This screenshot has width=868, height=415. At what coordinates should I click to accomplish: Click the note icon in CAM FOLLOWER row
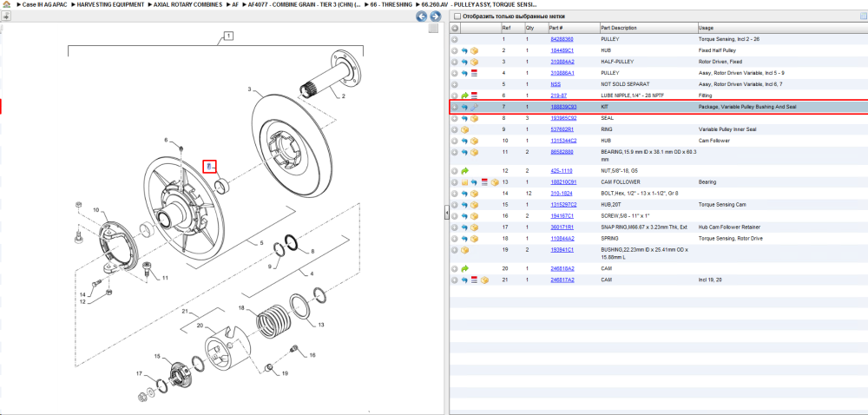pos(464,182)
